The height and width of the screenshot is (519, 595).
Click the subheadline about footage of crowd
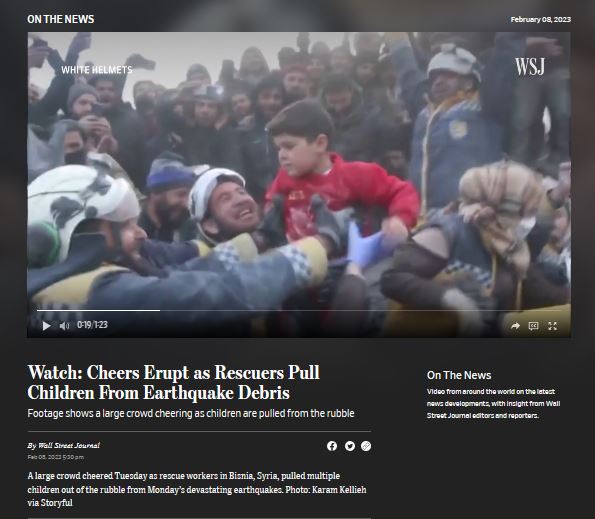point(191,413)
